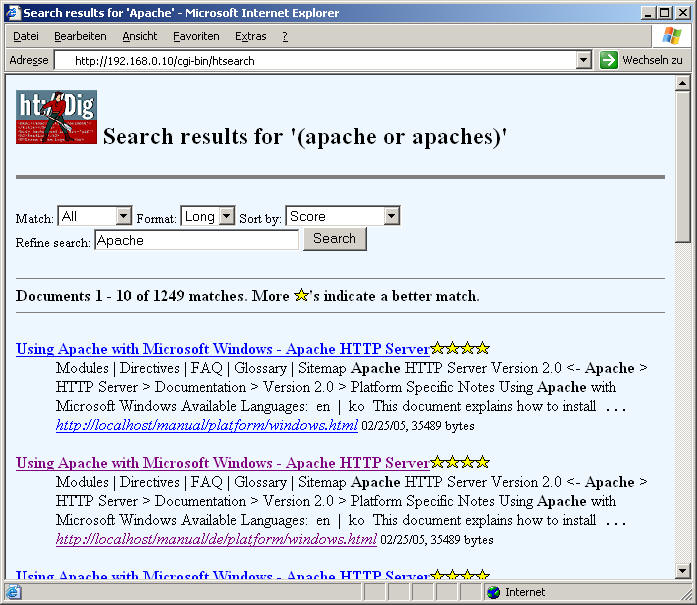Click the green Go arrow button
The width and height of the screenshot is (697, 605).
click(x=608, y=60)
